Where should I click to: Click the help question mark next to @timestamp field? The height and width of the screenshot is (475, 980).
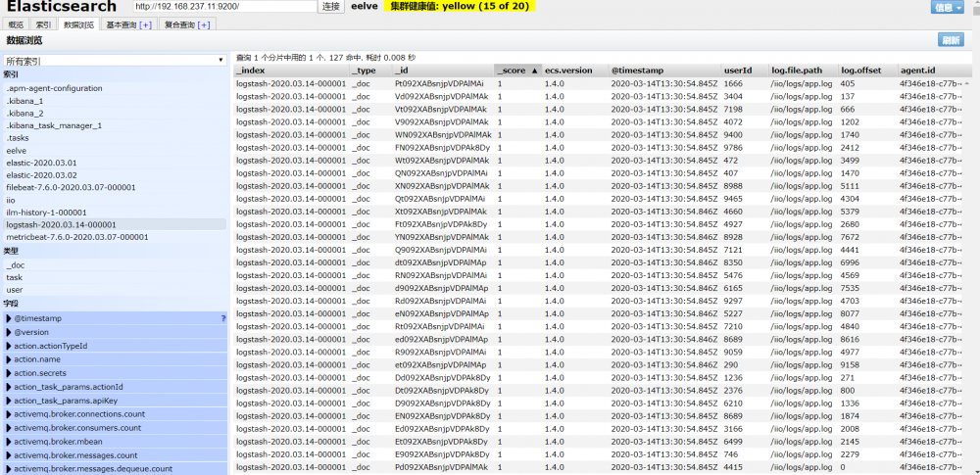(223, 318)
